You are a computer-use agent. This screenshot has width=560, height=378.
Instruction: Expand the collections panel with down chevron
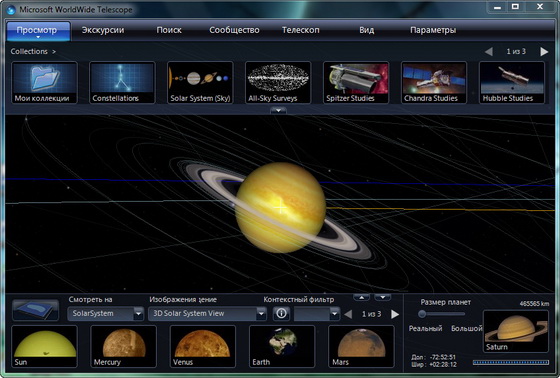pyautogui.click(x=278, y=111)
